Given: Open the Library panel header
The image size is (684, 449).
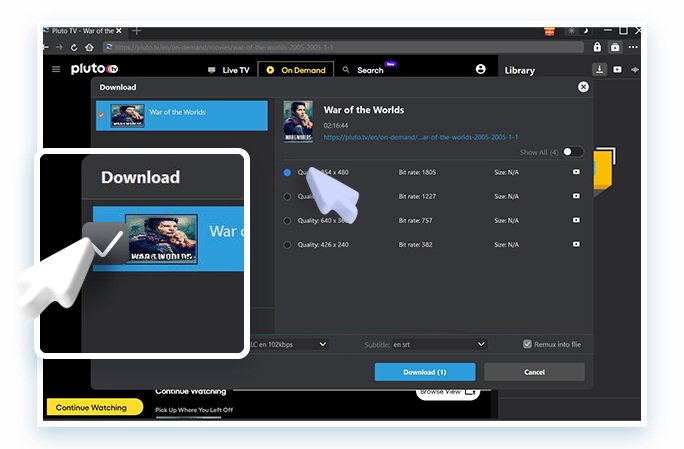Looking at the screenshot, I should [x=520, y=70].
